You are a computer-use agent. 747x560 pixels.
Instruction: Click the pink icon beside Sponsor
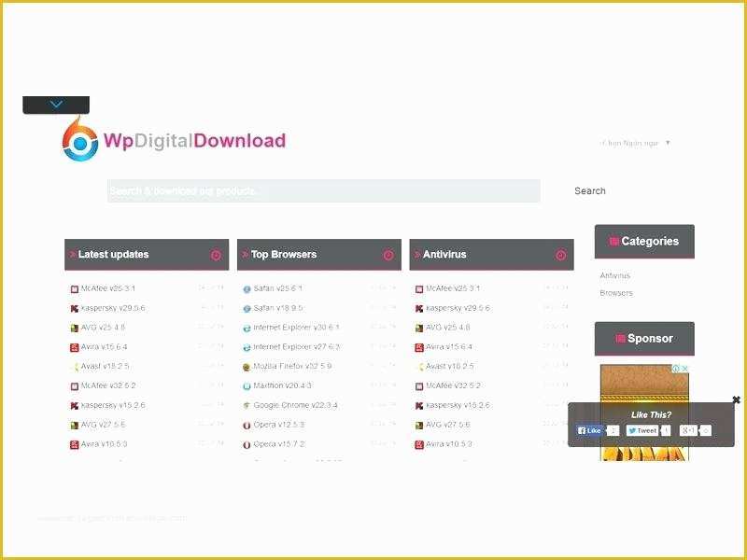pyautogui.click(x=620, y=339)
